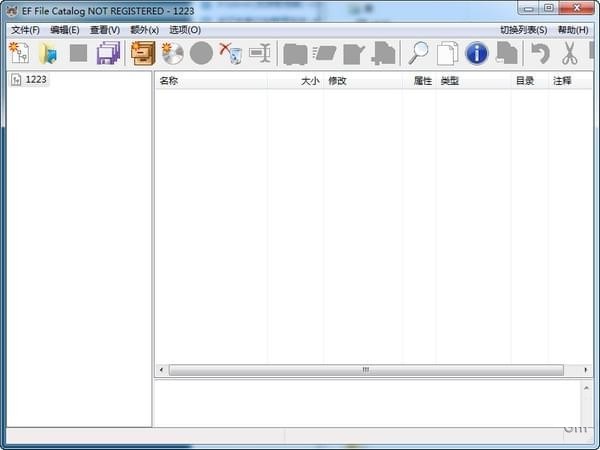Expand the 切换列表(S) menu
600x450 pixels.
point(523,30)
